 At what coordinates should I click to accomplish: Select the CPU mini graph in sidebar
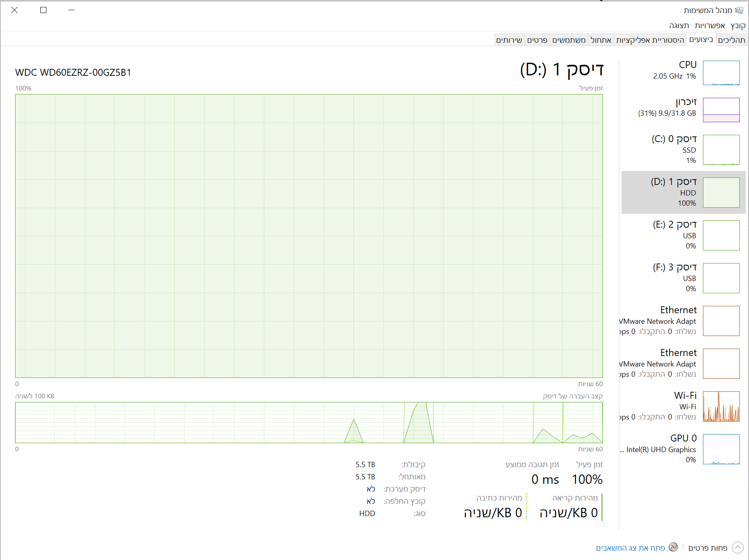(721, 73)
